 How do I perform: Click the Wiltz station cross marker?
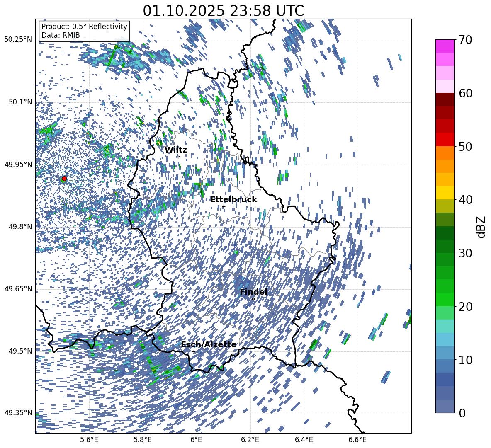tap(177, 157)
